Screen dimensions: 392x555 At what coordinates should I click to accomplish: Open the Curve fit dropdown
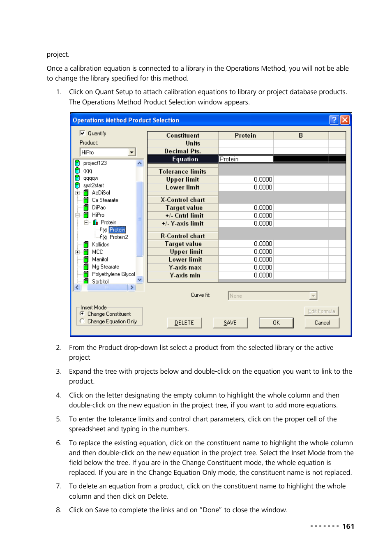pos(313,296)
